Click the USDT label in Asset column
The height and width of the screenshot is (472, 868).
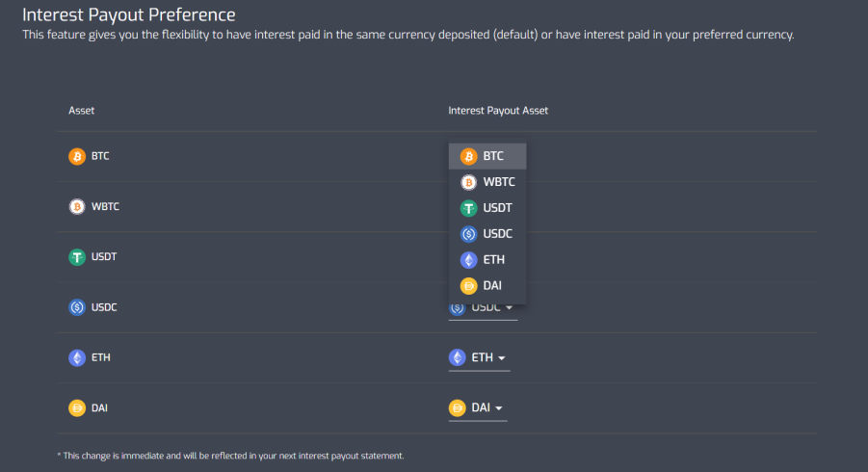point(104,257)
